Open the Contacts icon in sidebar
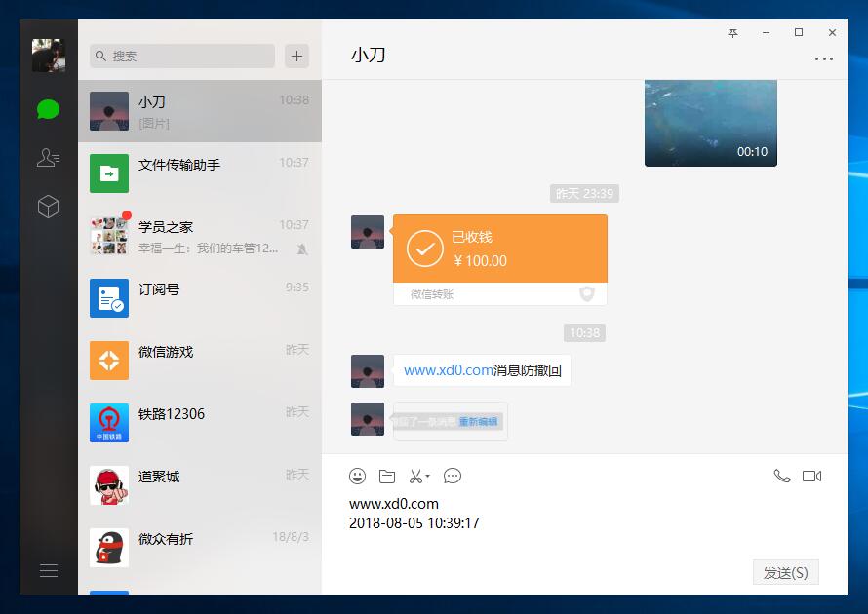 48,158
